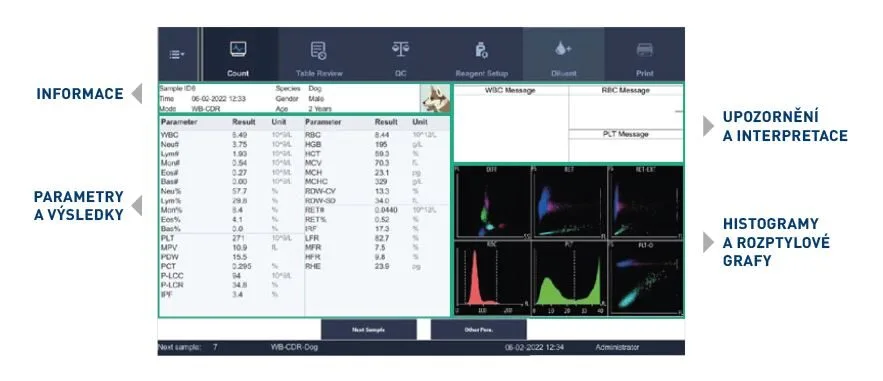Open the PLT-O scattergram
The width and height of the screenshot is (883, 381).
click(646, 278)
